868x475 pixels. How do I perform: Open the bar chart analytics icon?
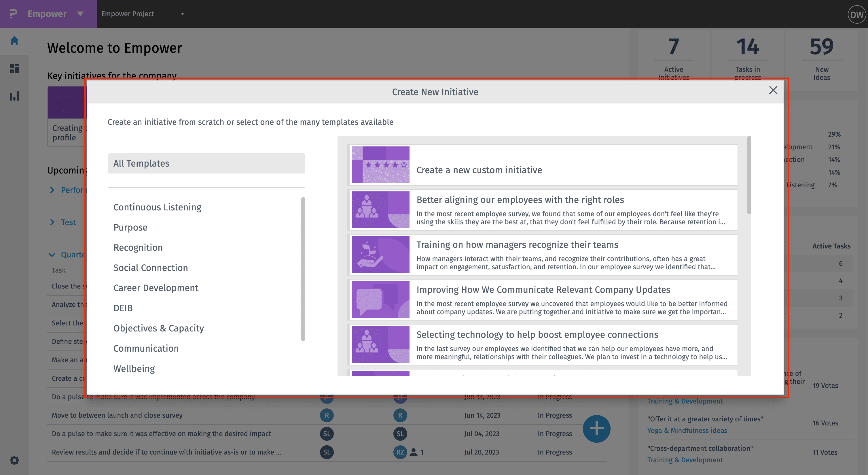[14, 96]
